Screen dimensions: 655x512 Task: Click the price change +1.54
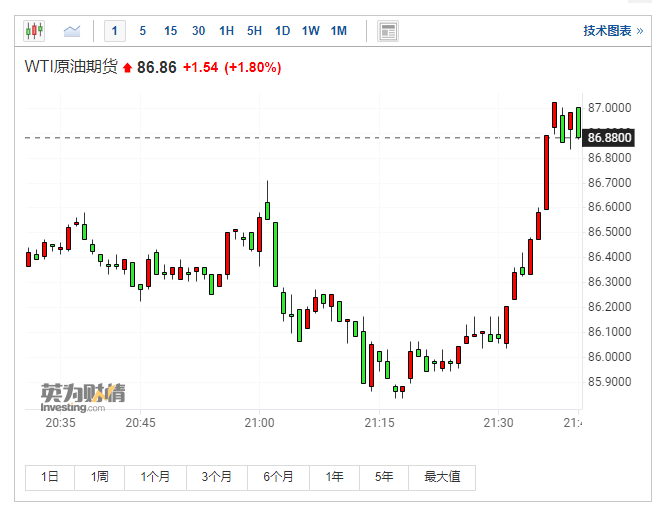coord(201,67)
